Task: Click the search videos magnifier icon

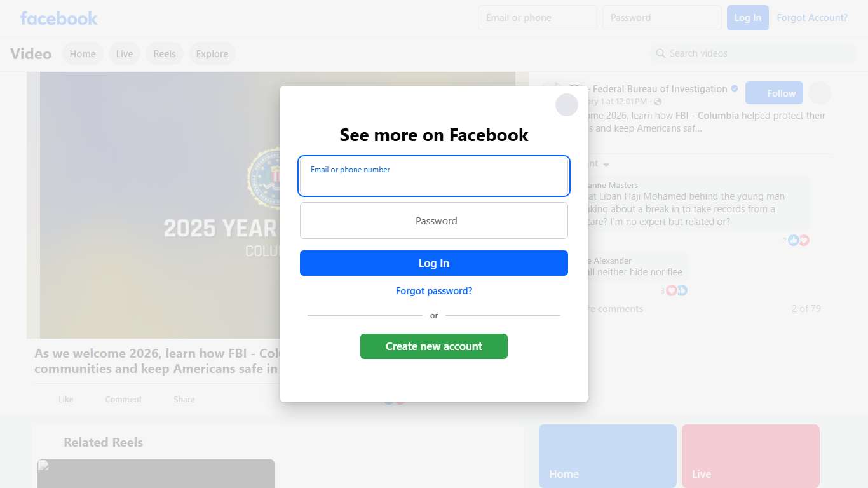Action: [x=661, y=53]
